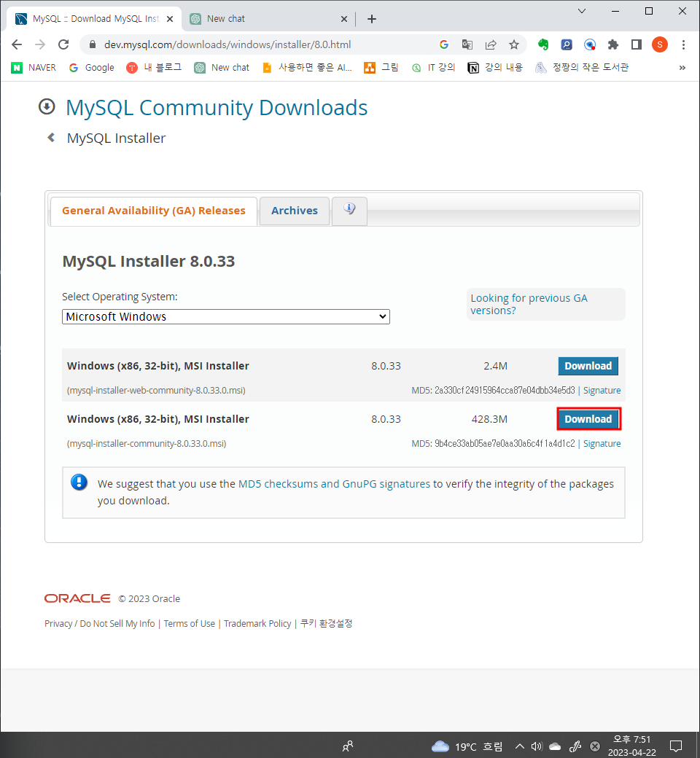Go back using browser back arrow

click(17, 44)
